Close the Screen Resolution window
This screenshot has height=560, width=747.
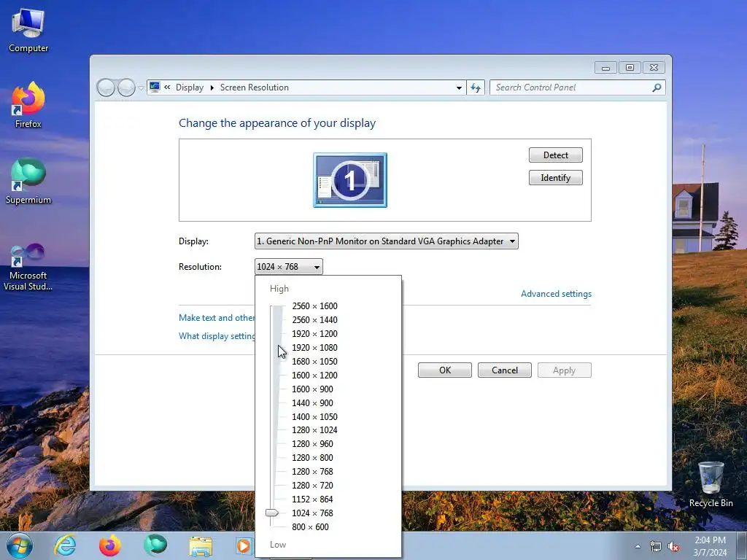coord(654,68)
